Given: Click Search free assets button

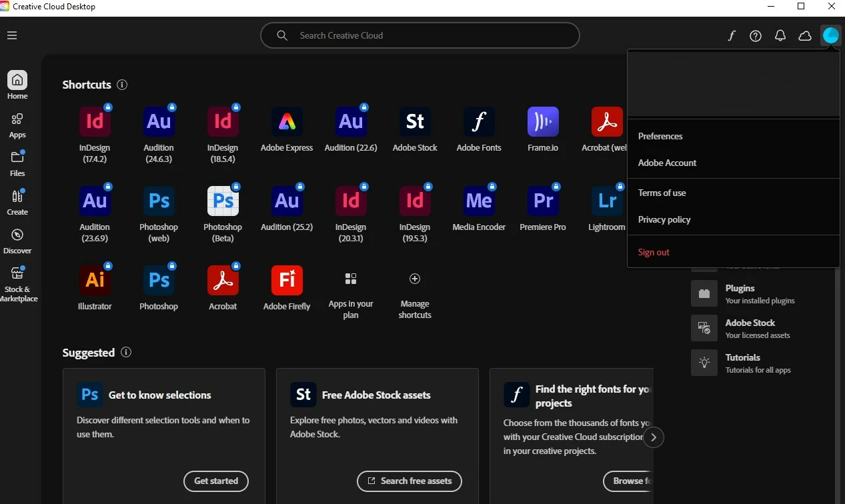Looking at the screenshot, I should coord(409,481).
